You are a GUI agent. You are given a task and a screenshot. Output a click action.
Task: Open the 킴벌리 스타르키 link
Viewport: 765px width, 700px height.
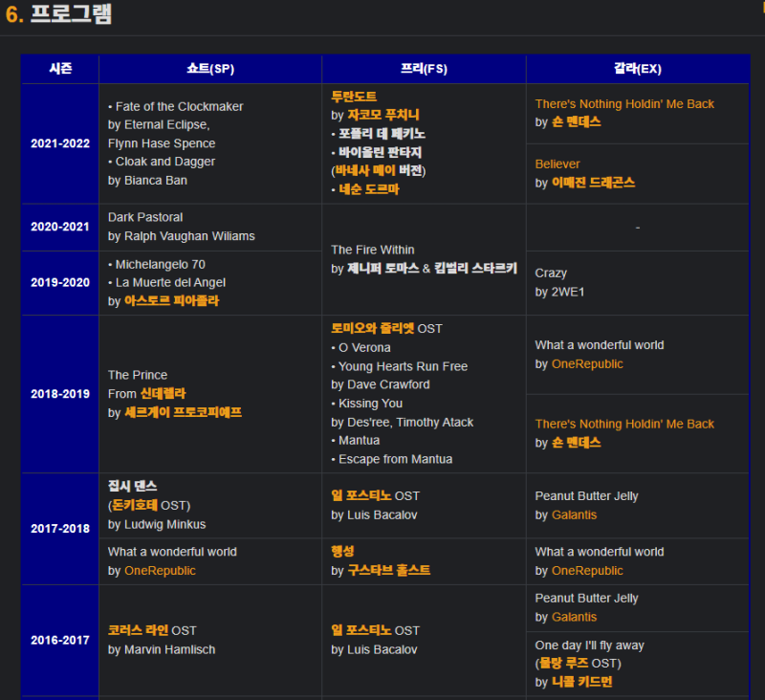coord(475,269)
